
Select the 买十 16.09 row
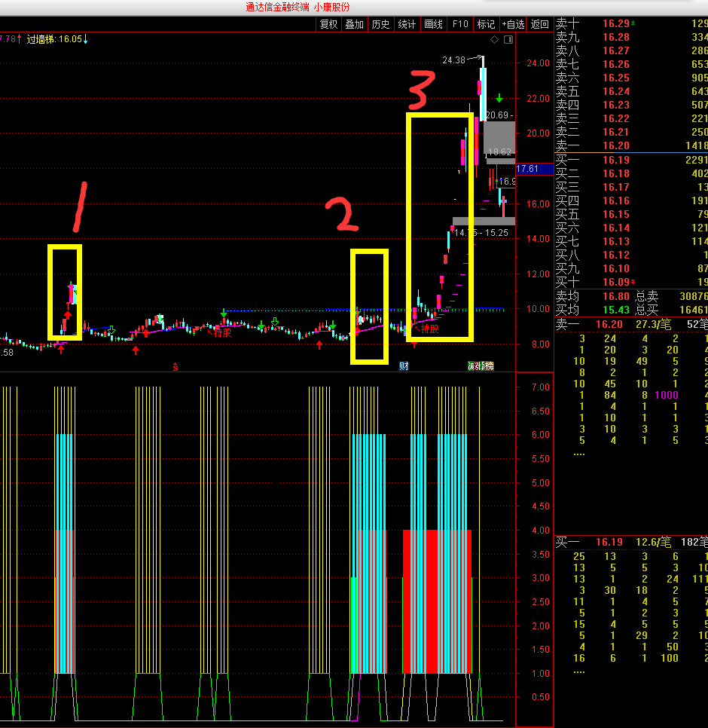point(631,282)
